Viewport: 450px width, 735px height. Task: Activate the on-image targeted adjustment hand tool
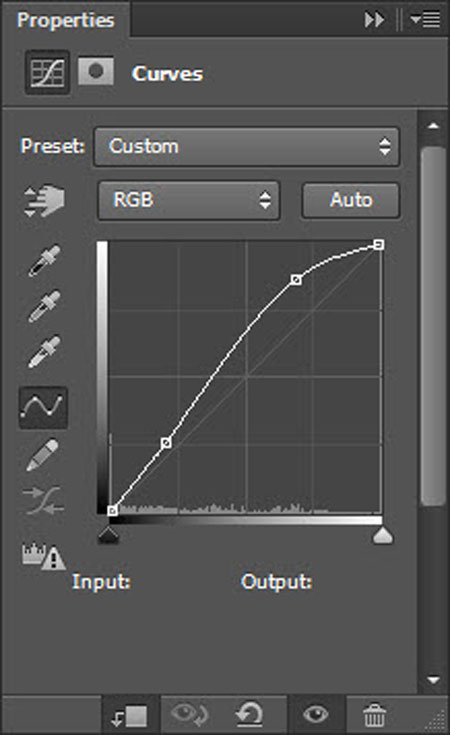coord(44,201)
